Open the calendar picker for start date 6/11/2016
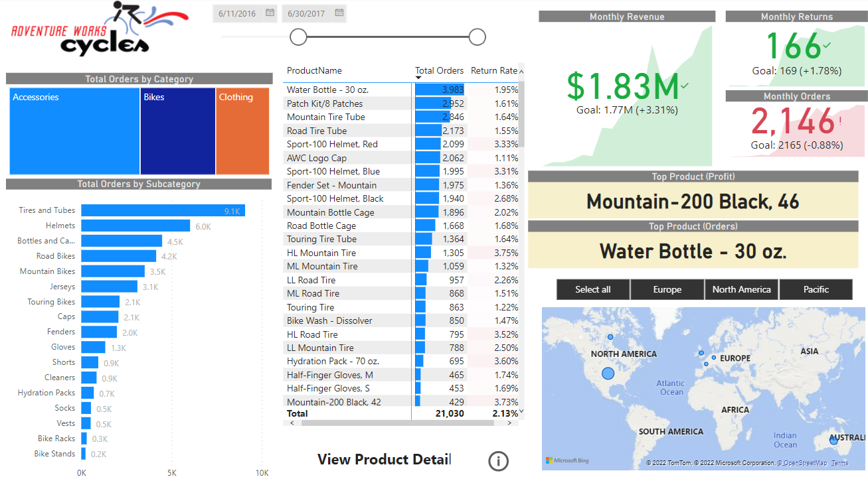This screenshot has height=483, width=868. coord(270,13)
